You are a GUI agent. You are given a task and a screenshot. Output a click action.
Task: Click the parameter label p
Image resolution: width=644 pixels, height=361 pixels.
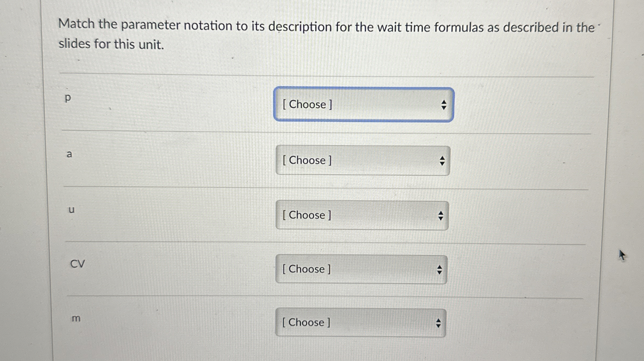(68, 99)
